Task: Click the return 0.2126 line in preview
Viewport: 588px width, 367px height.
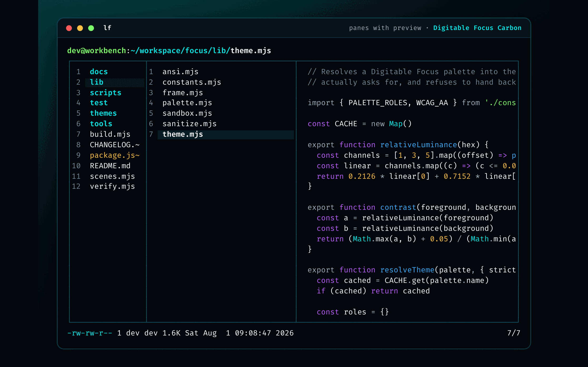Action: [416, 176]
